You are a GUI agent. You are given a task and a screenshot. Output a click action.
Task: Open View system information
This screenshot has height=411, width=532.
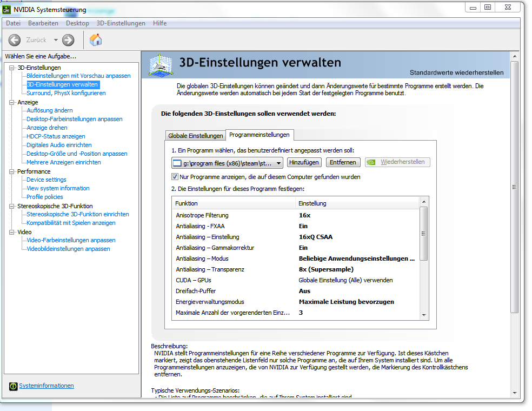58,188
